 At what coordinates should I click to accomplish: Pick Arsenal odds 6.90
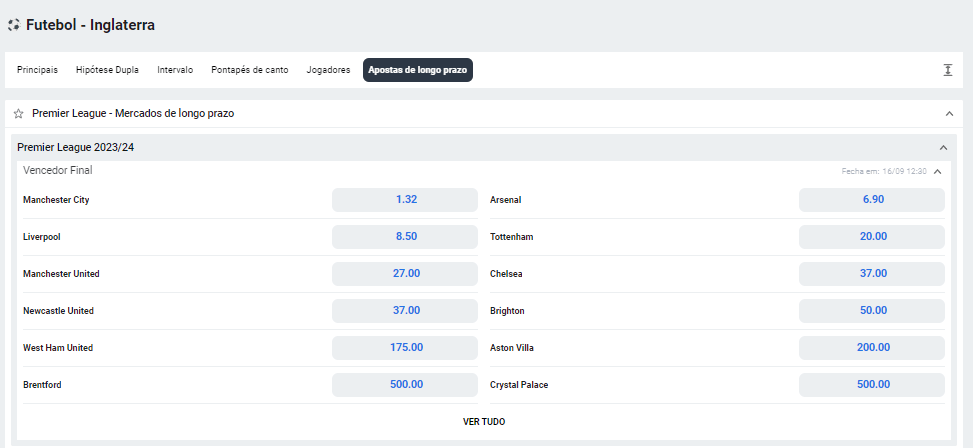click(x=872, y=200)
